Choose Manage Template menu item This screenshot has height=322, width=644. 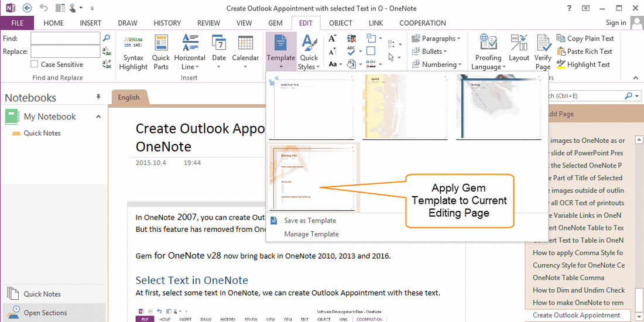[311, 234]
